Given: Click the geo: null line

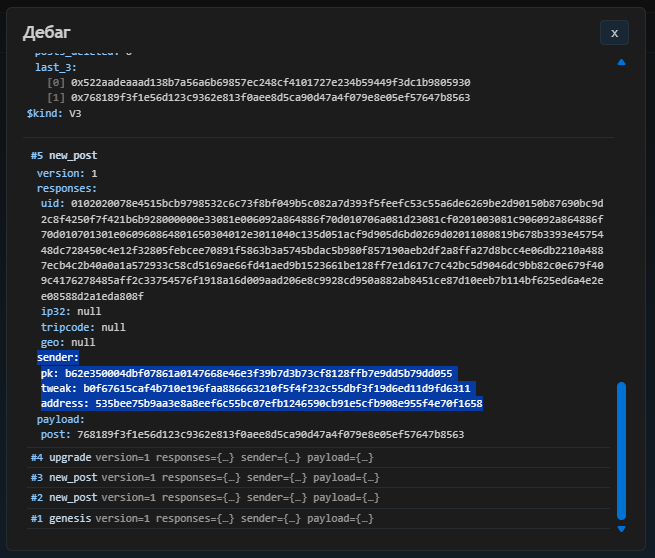Looking at the screenshot, I should [68, 342].
